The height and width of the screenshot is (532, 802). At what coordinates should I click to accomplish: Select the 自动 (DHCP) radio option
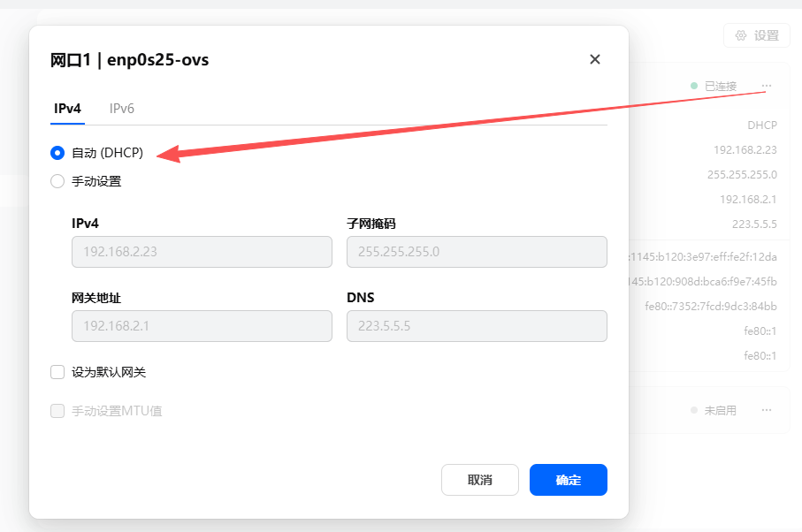click(57, 153)
